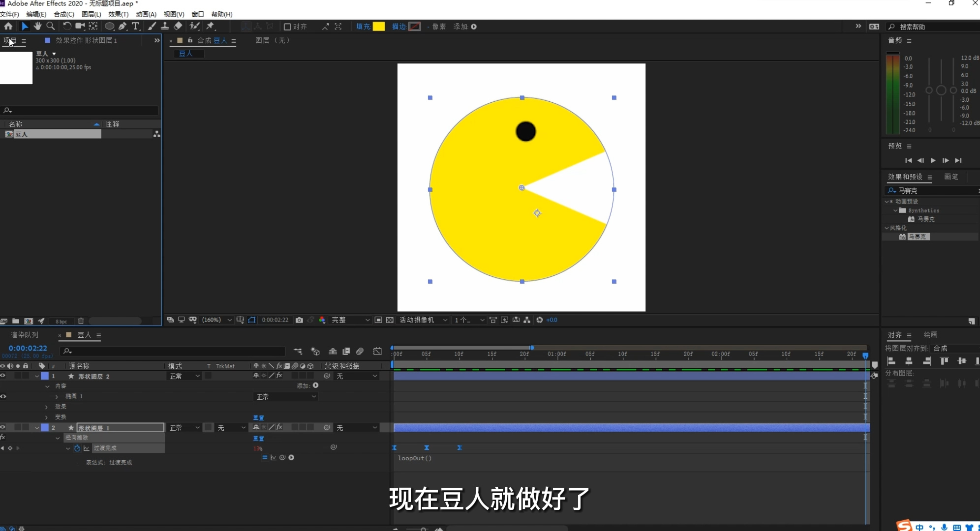Image resolution: width=980 pixels, height=531 pixels.
Task: Jump to first frame in preview panel
Action: click(908, 161)
